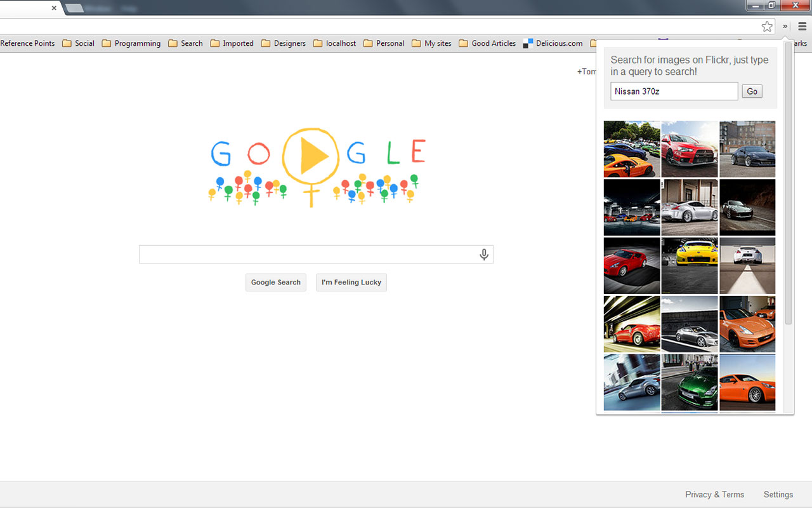The height and width of the screenshot is (508, 812).
Task: Open the Reference Points bookmarks folder
Action: point(27,43)
